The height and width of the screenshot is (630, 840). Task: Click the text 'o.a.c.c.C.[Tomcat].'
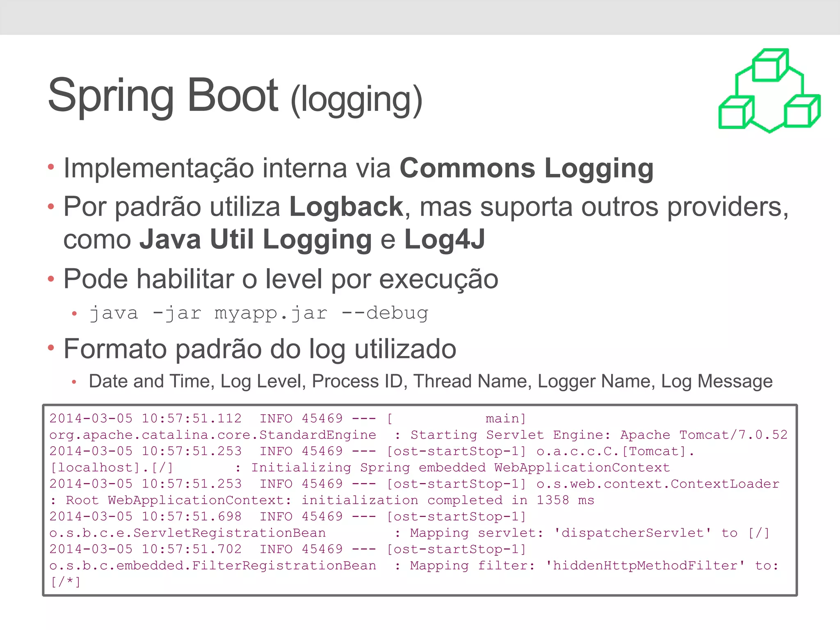(x=616, y=451)
